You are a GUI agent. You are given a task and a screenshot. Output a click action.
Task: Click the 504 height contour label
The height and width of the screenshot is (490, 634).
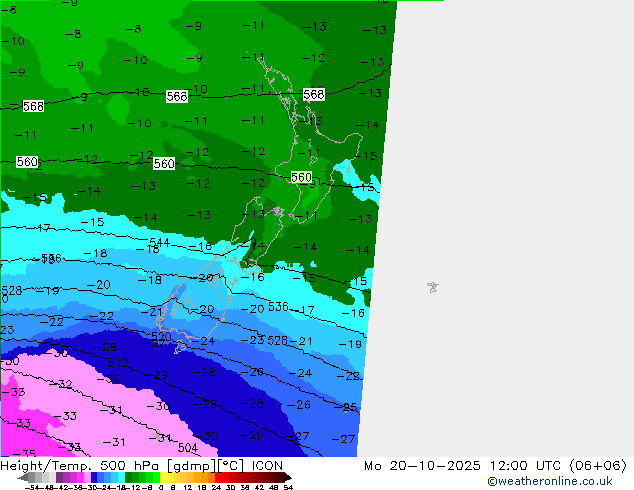(x=188, y=447)
